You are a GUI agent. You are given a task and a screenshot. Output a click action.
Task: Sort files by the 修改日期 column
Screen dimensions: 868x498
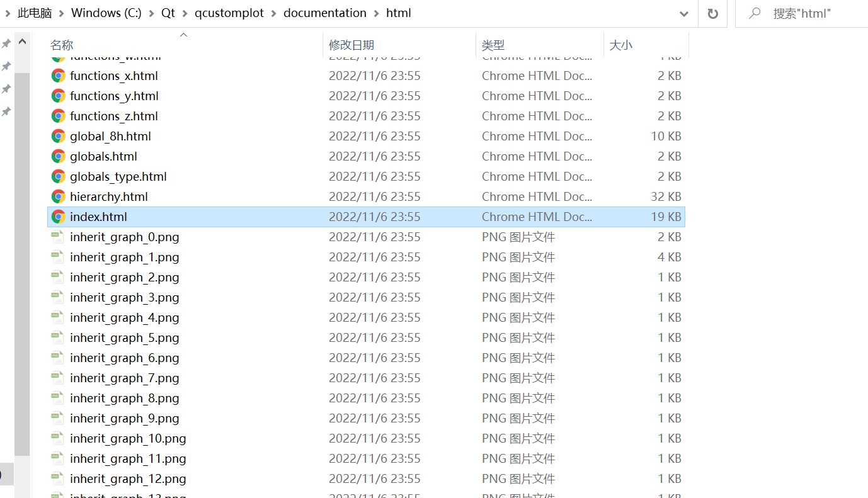[351, 45]
